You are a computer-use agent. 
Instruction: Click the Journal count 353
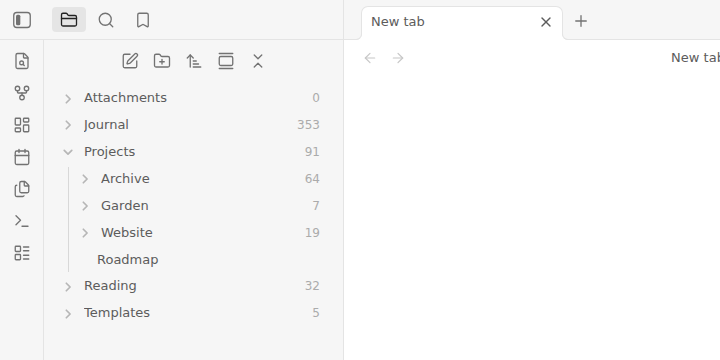pyautogui.click(x=308, y=125)
